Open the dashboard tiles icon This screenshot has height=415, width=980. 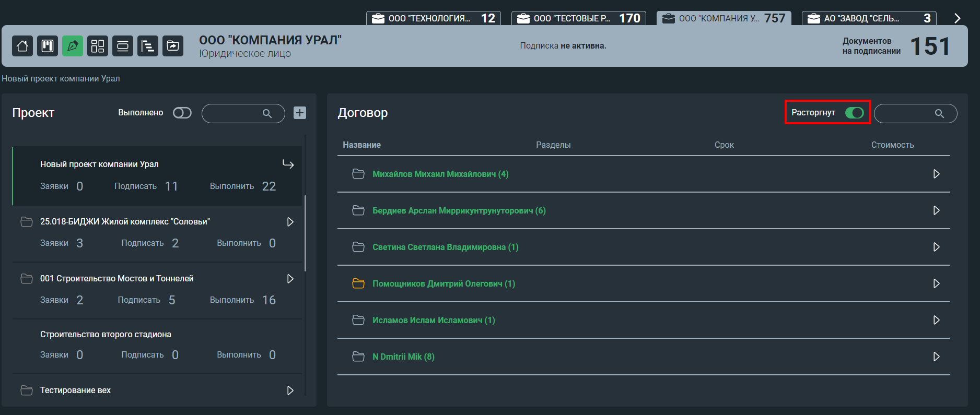pos(98,46)
